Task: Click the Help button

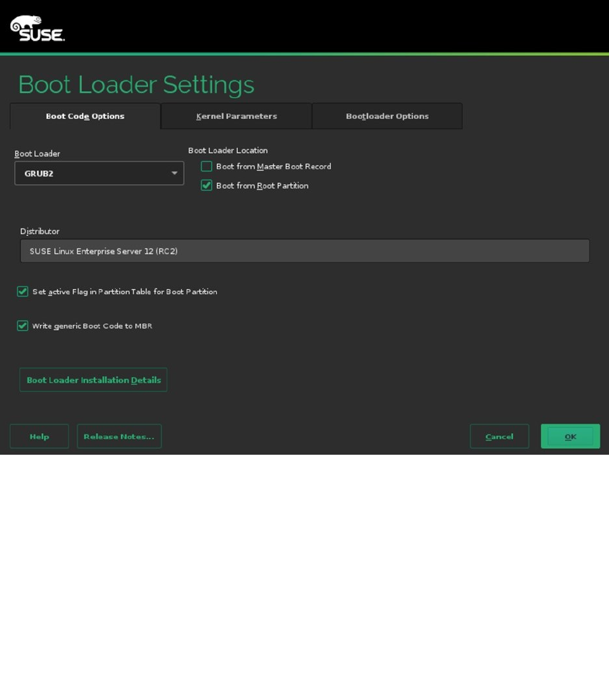Action: [39, 436]
